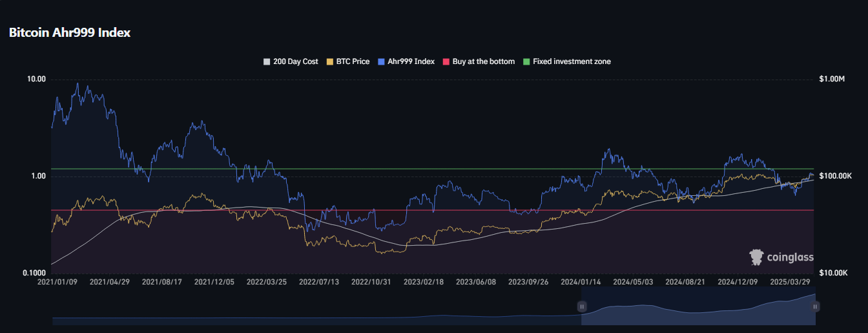This screenshot has height=333, width=868.
Task: Disable the Buy at the bottom legend label
Action: [483, 61]
